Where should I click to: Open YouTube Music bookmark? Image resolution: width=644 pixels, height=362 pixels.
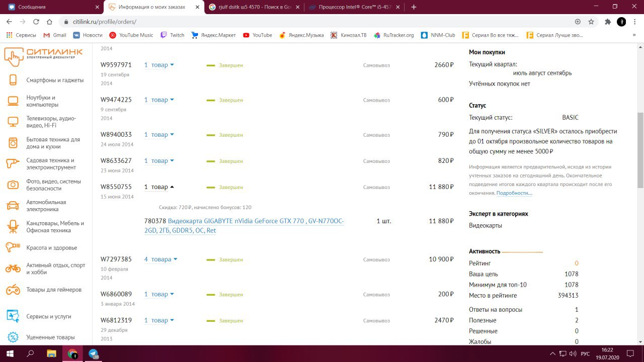coord(131,35)
